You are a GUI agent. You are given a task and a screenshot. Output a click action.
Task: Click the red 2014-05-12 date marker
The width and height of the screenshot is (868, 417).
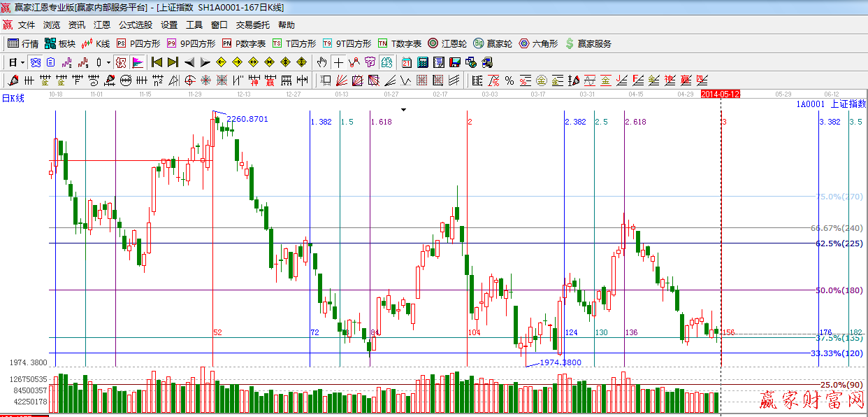tap(721, 94)
